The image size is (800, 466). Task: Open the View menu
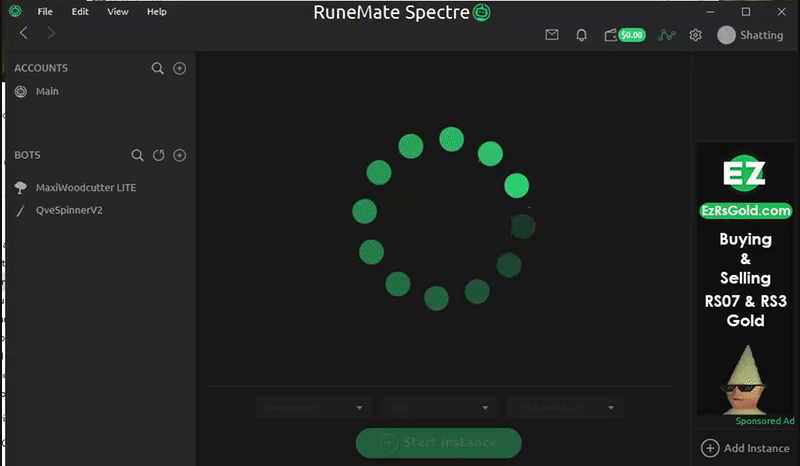[118, 11]
